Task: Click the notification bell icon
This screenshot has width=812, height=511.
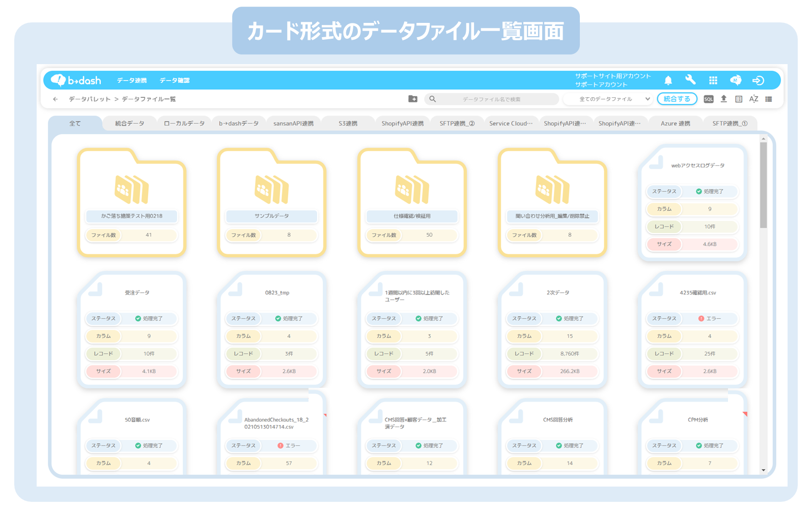Action: pyautogui.click(x=668, y=80)
